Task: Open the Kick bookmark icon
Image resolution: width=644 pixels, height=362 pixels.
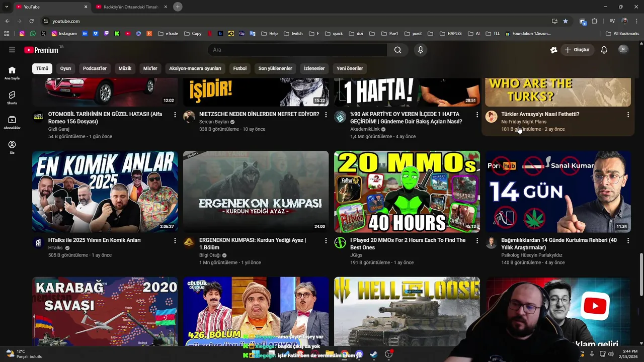Action: 117,34
